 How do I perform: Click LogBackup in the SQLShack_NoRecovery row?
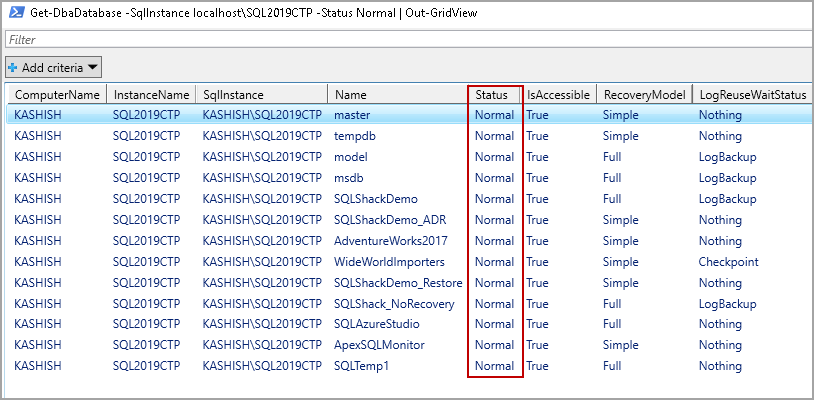[727, 304]
